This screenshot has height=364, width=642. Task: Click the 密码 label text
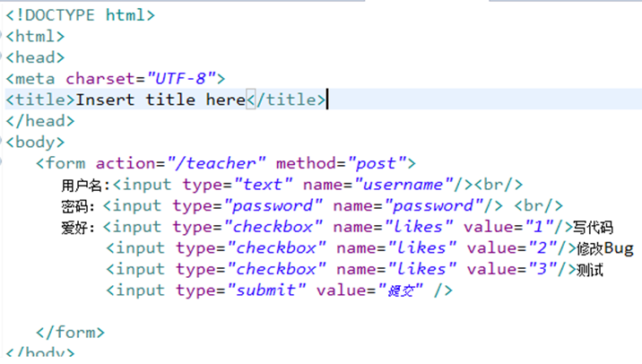pos(75,206)
